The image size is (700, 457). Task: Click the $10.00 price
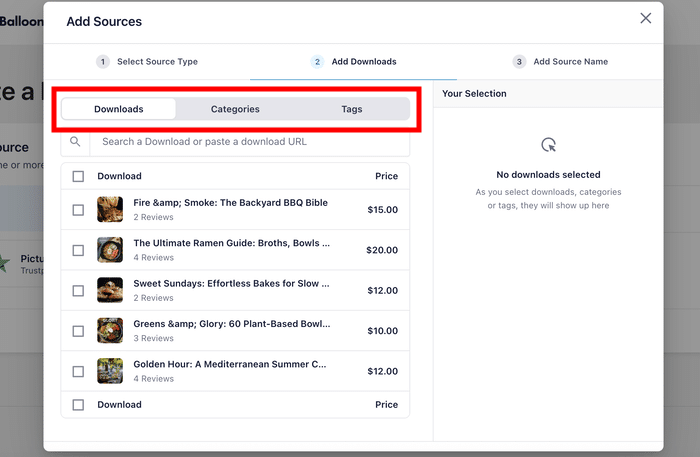(x=383, y=331)
